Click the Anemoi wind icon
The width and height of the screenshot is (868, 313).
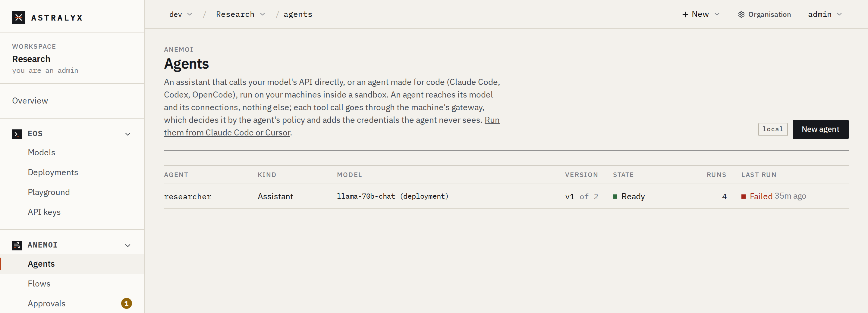pyautogui.click(x=17, y=245)
